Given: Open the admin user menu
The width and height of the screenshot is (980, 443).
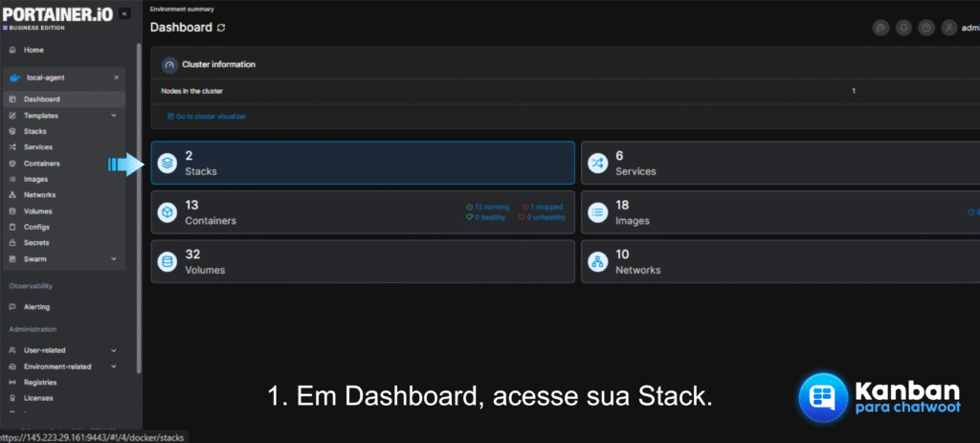Looking at the screenshot, I should [x=960, y=28].
